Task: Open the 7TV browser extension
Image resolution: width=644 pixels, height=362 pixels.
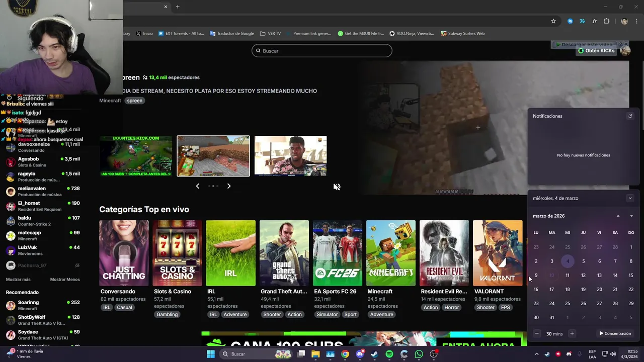Action: [582, 21]
